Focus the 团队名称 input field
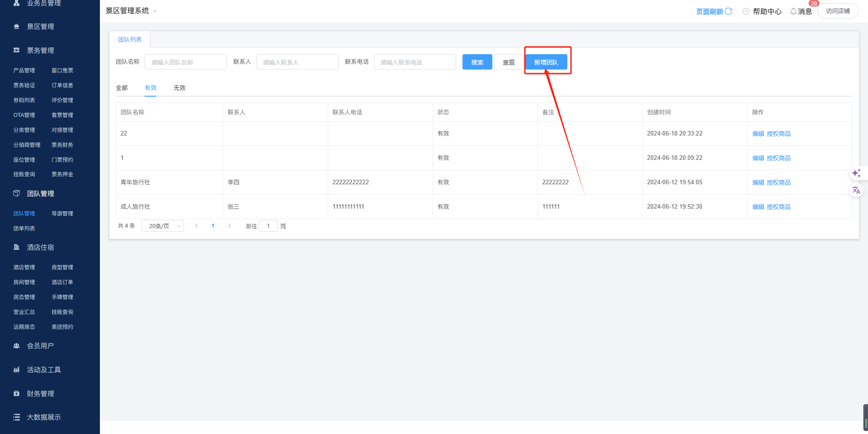The width and height of the screenshot is (868, 434). click(x=185, y=62)
